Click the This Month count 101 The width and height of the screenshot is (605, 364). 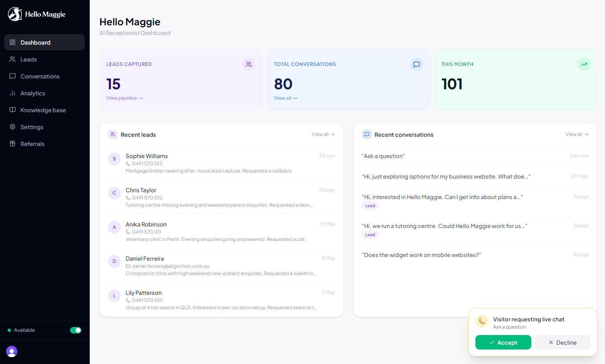(452, 84)
